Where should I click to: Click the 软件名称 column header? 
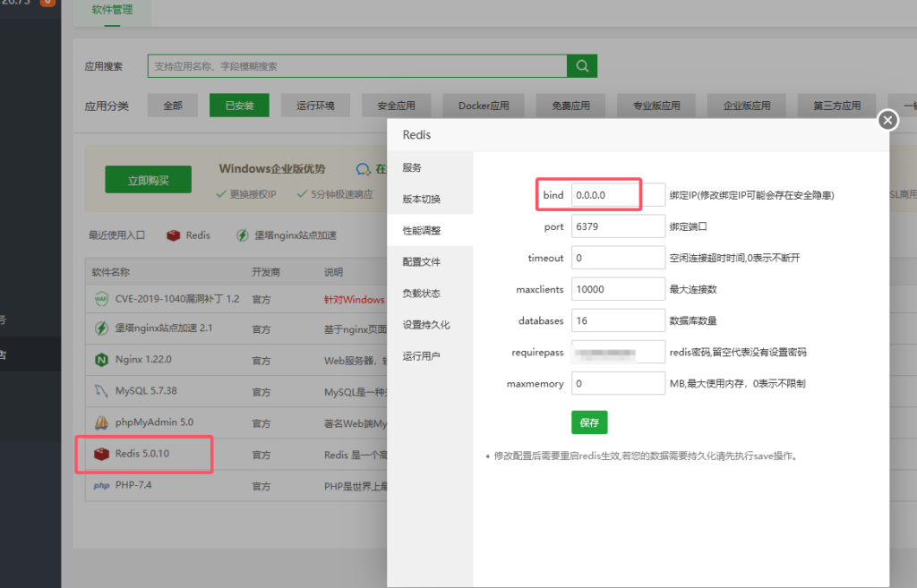(x=110, y=272)
